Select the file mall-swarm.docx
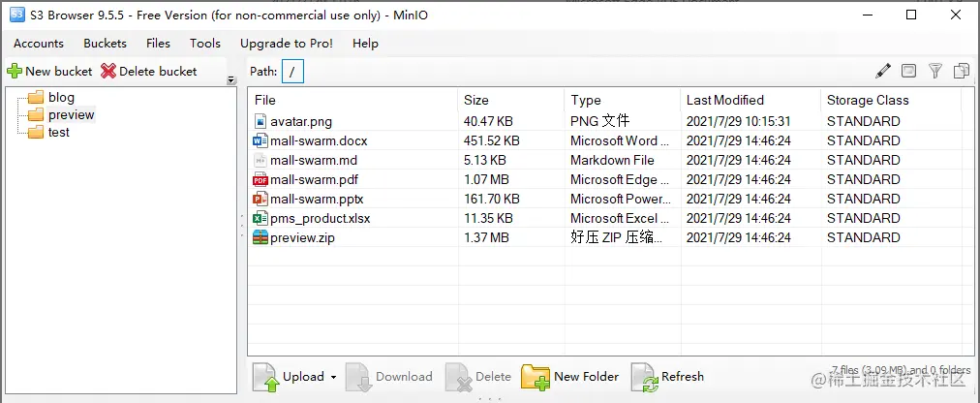Viewport: 980px width, 403px height. point(319,140)
